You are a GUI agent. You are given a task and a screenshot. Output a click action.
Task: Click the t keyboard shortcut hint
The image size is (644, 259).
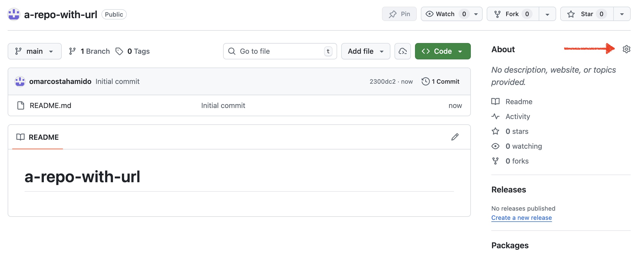coord(328,51)
